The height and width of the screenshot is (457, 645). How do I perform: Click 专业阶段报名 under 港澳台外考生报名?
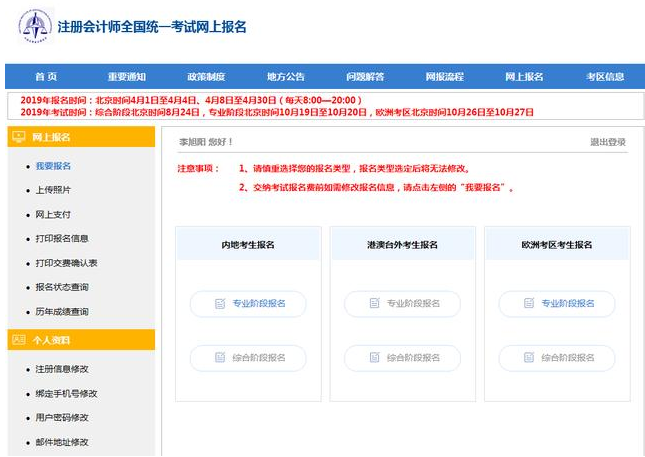coord(402,304)
